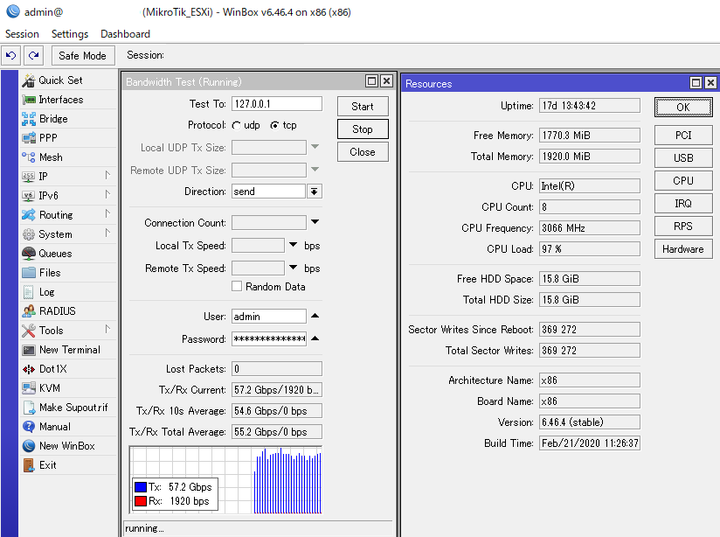Click the CPU button in Resources
This screenshot has height=537, width=720.
point(683,181)
